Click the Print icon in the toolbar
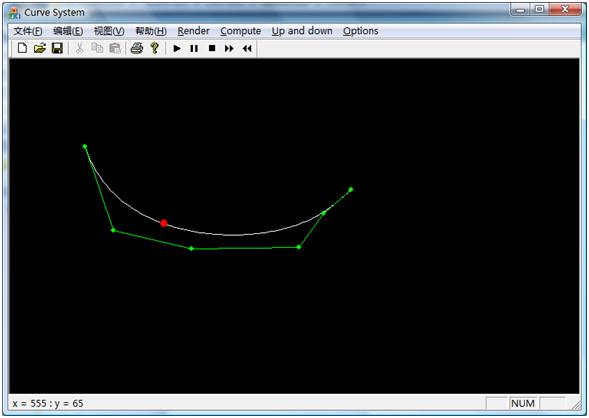The height and width of the screenshot is (418, 589). 137,48
